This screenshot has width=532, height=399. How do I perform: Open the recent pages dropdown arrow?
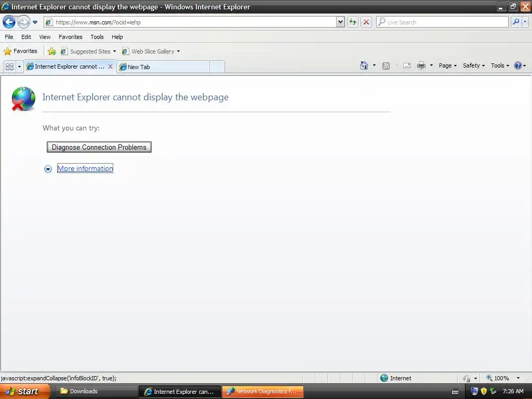tap(35, 22)
